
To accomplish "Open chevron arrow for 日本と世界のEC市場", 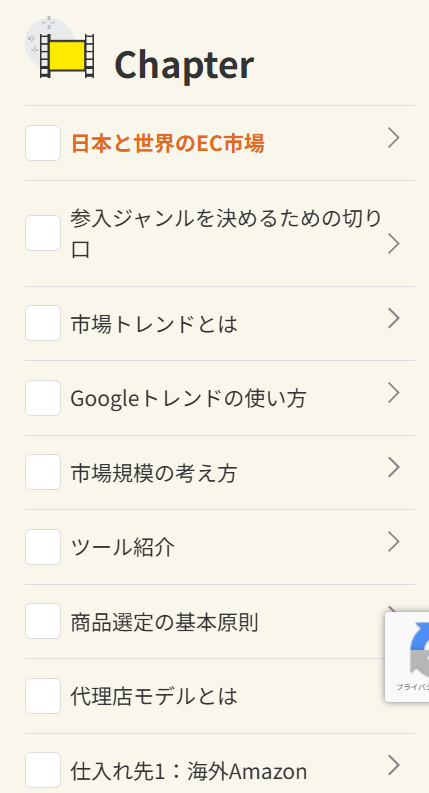I will [394, 138].
